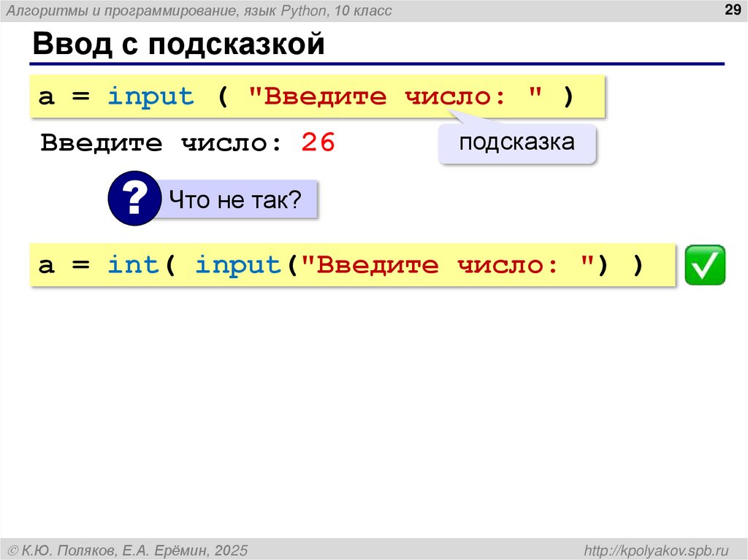Expand the first code snippet box
This screenshot has height=560, width=748.
click(x=318, y=96)
